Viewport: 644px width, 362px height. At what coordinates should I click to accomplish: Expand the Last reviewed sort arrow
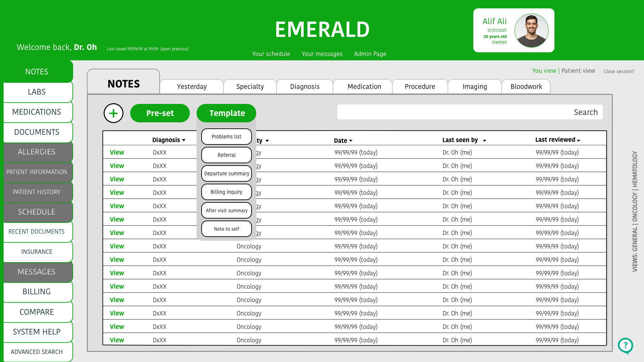[x=579, y=141]
